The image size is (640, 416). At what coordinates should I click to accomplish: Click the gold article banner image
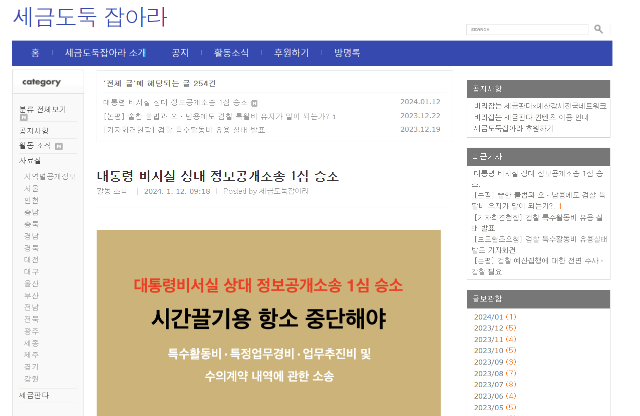[268, 322]
